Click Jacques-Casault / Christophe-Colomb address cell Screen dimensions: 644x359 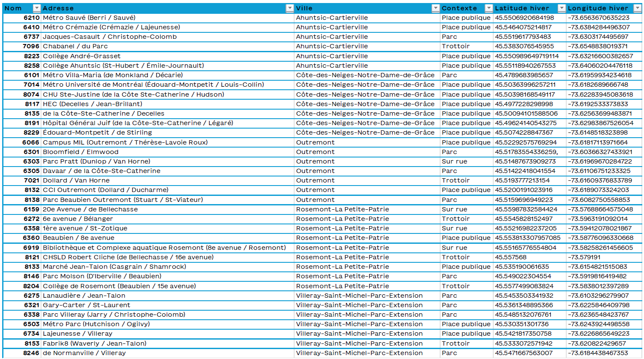pyautogui.click(x=168, y=37)
